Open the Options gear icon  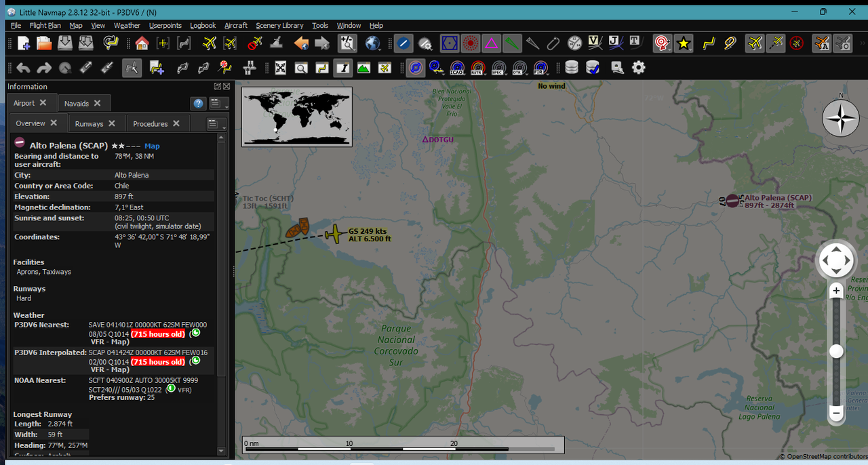click(x=638, y=68)
